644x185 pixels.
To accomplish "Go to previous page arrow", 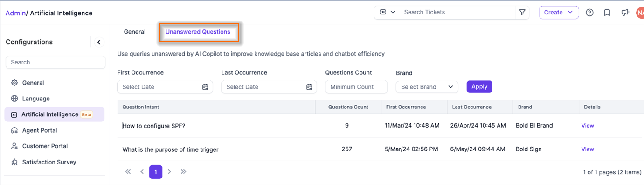I will [142, 172].
